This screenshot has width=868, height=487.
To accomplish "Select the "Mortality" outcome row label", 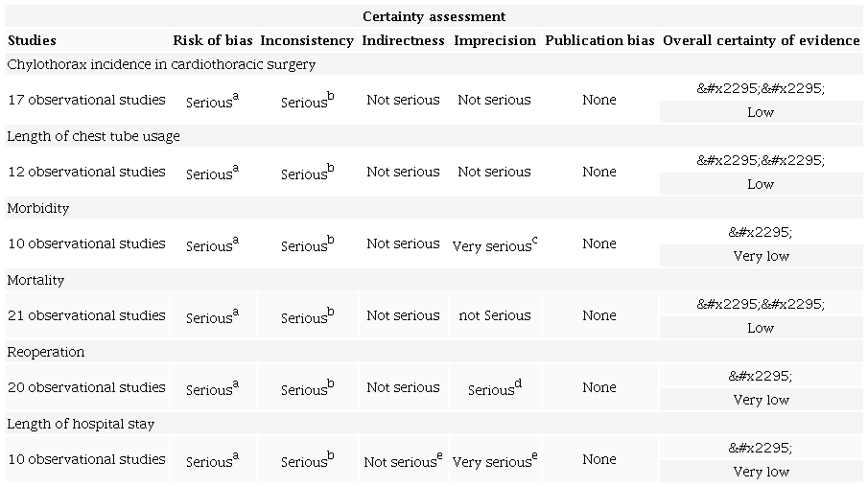I will point(35,280).
